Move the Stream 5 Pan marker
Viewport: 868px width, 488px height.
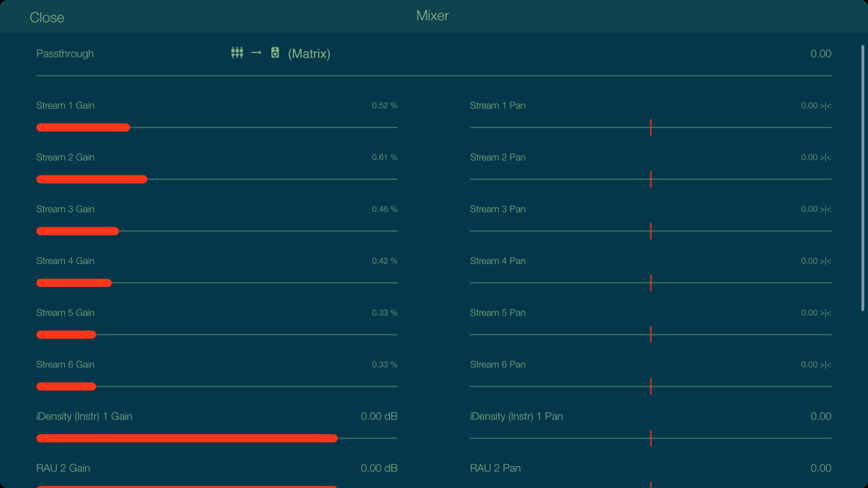[x=651, y=334]
